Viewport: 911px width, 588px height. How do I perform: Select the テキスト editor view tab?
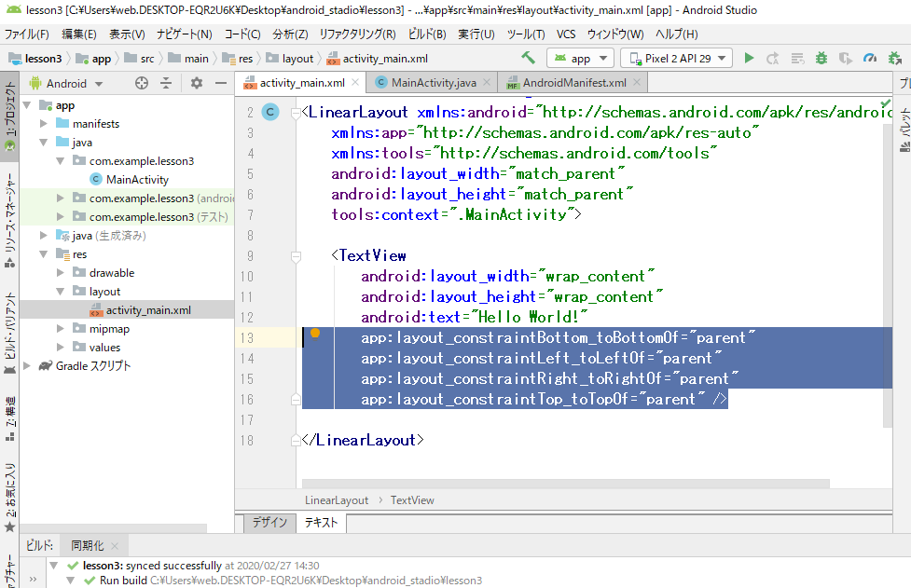(x=321, y=523)
